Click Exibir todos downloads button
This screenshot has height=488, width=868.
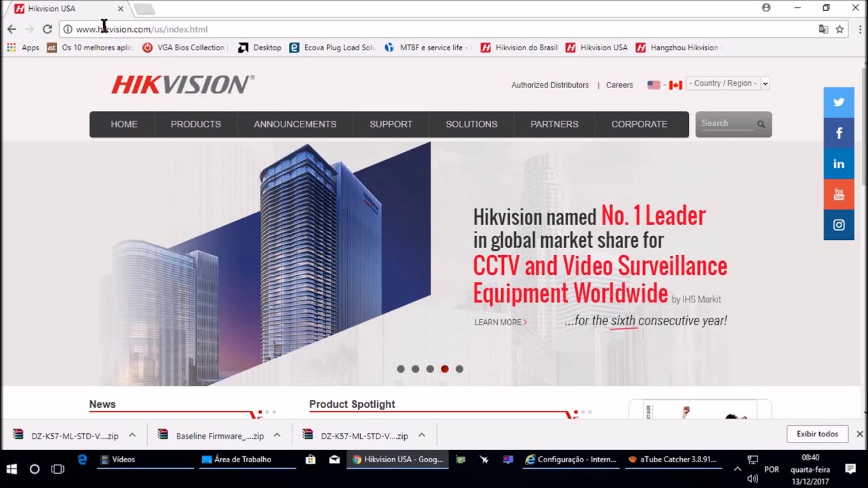click(x=817, y=434)
